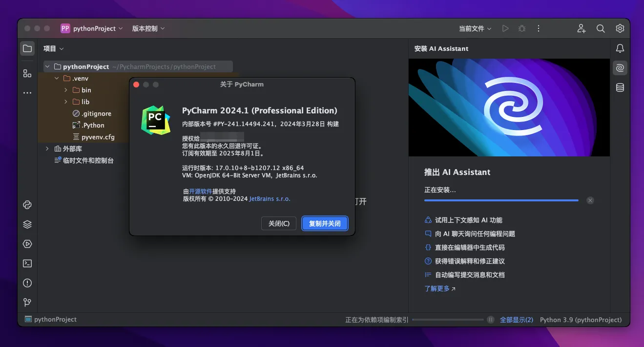Image resolution: width=644 pixels, height=347 pixels.
Task: Open the 版本控制 menu
Action: pyautogui.click(x=148, y=29)
